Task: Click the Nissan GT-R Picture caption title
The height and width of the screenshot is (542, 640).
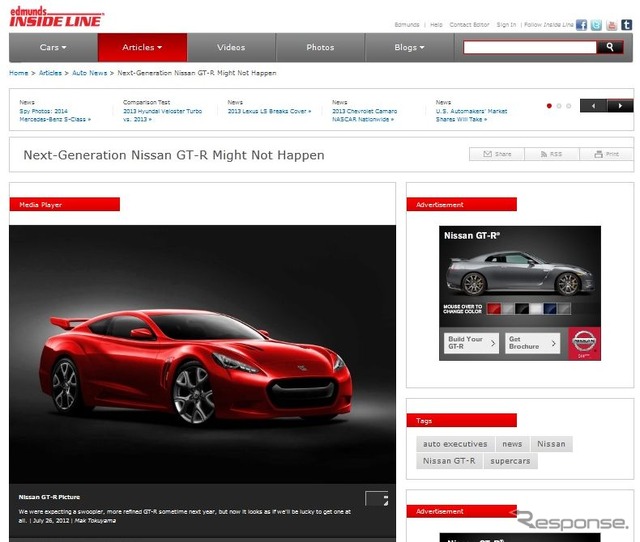Action: pos(49,497)
